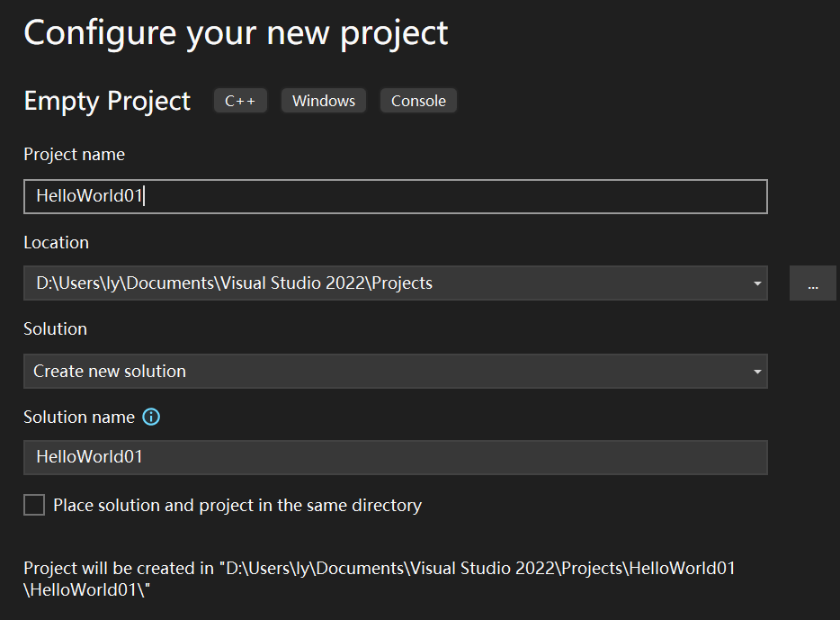Screen dimensions: 840x620
Task: Click the 'Place solution and project in the same directory' label
Action: point(237,505)
